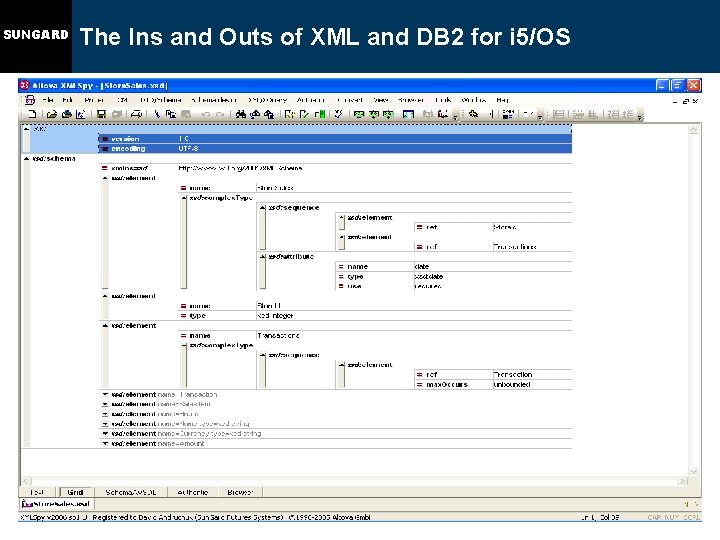This screenshot has height=540, width=720.
Task: Click the Altova XML Spy title bar icon
Action: click(25, 85)
